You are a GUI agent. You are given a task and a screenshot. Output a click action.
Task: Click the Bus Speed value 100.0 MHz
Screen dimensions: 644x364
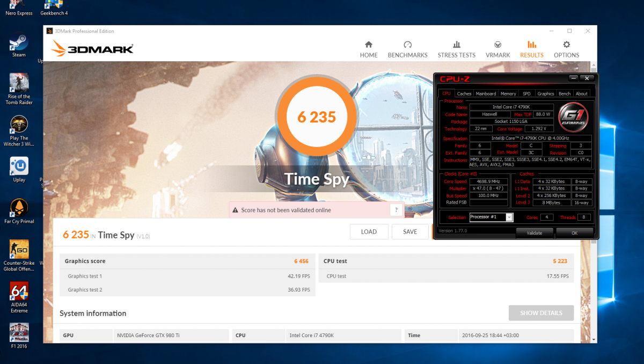coord(488,195)
